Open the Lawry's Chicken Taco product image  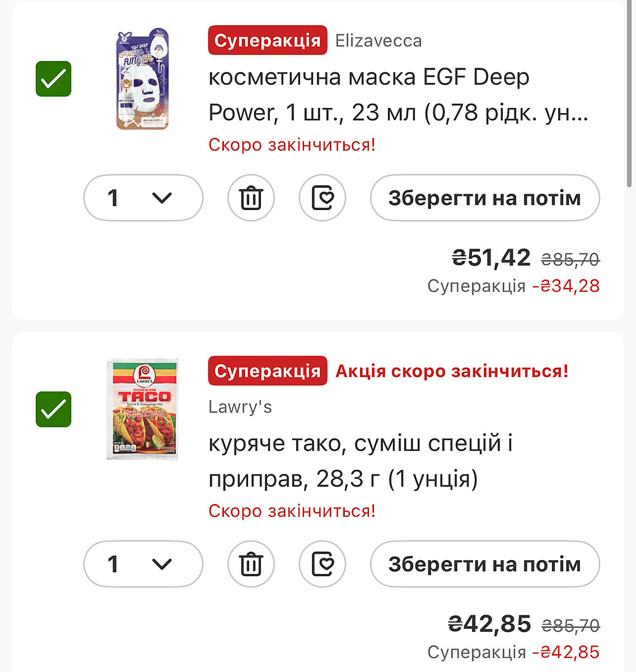tap(142, 409)
